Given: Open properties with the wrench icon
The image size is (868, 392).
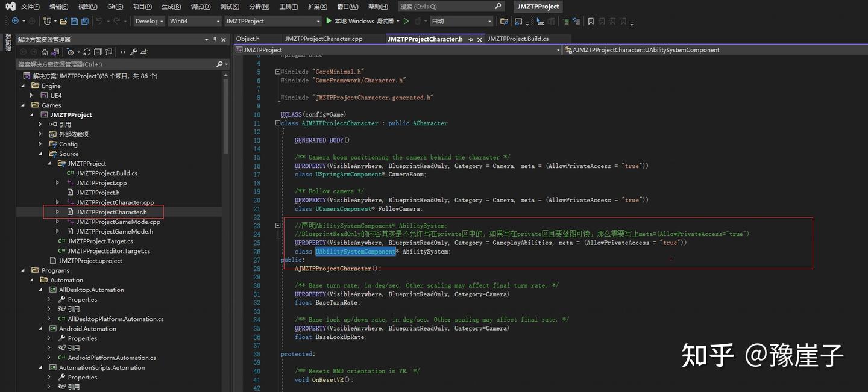Looking at the screenshot, I should point(133,52).
